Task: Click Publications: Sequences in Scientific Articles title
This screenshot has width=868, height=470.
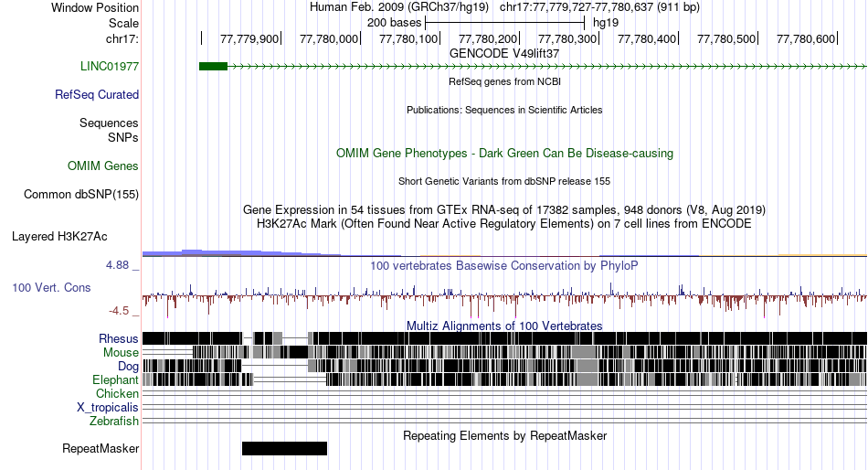Action: (x=504, y=110)
